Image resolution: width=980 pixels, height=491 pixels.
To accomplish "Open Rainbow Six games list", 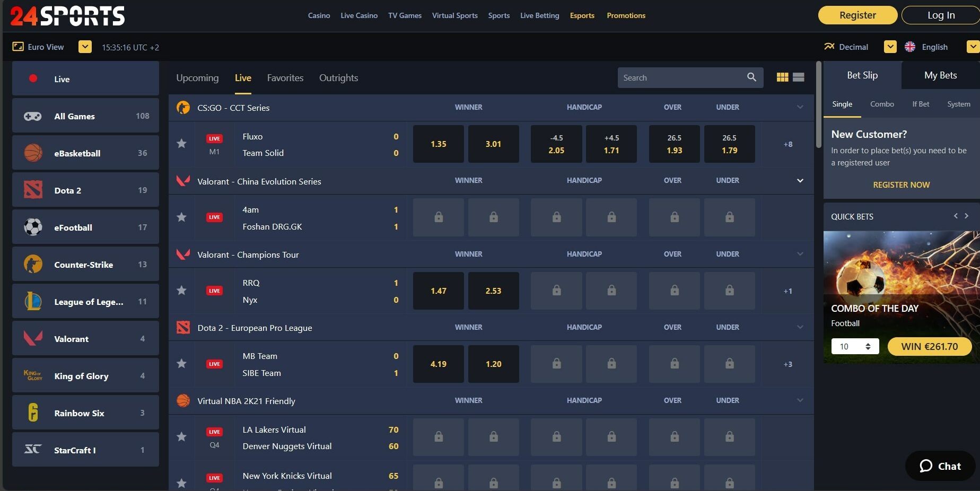I will point(85,413).
